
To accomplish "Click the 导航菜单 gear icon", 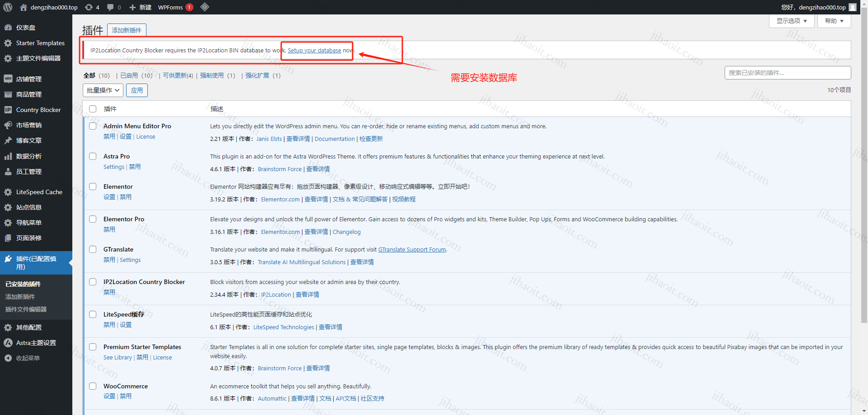I will point(8,223).
